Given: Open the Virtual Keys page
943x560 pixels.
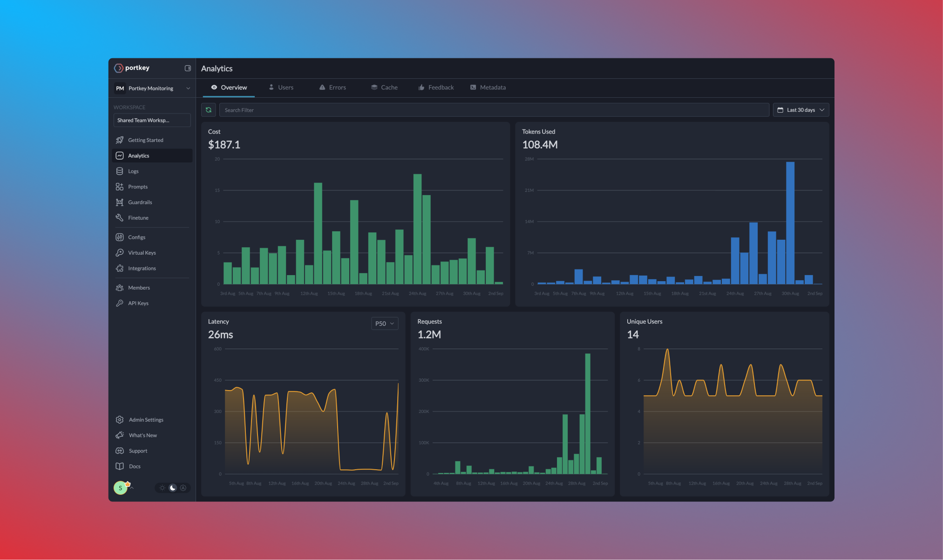Looking at the screenshot, I should click(x=142, y=253).
